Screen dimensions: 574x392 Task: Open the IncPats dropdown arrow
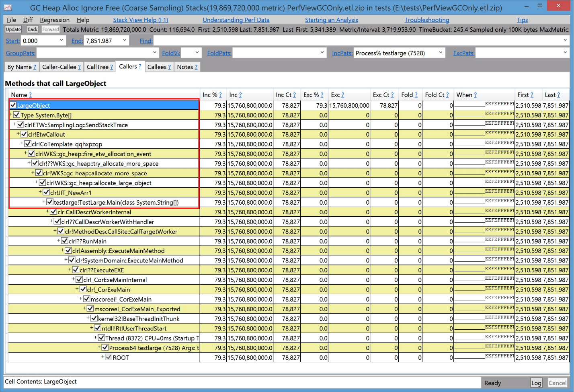tap(441, 53)
